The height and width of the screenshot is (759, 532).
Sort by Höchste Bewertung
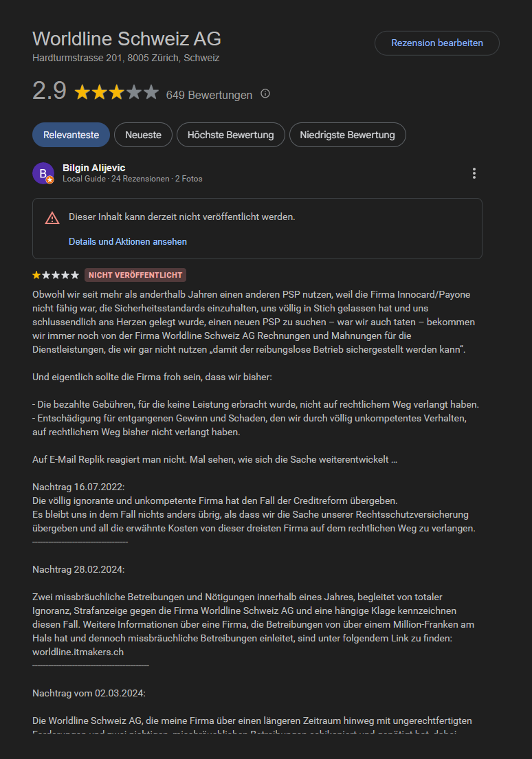click(230, 135)
